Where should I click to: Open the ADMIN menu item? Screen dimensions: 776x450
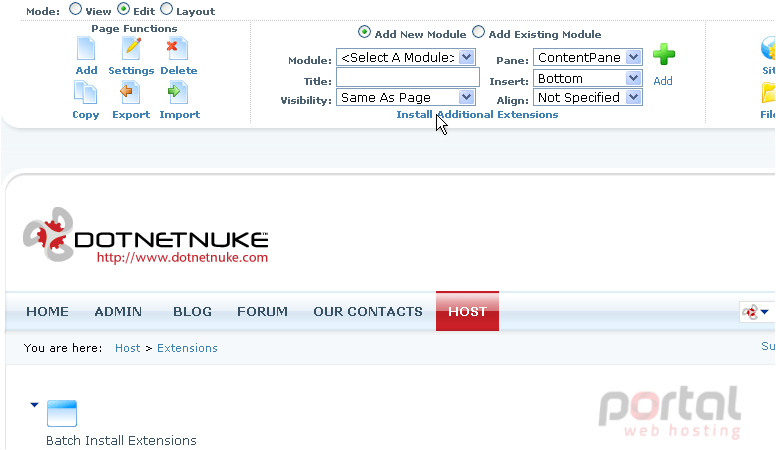pyautogui.click(x=118, y=311)
